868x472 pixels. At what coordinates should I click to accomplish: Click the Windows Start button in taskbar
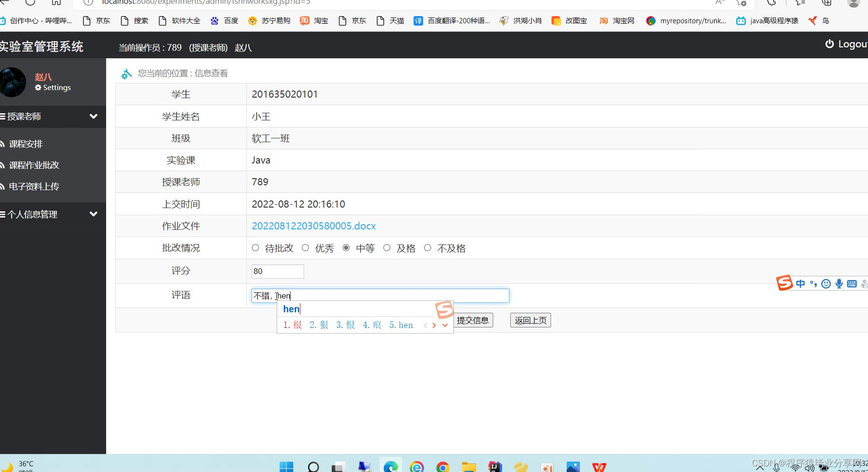click(286, 466)
